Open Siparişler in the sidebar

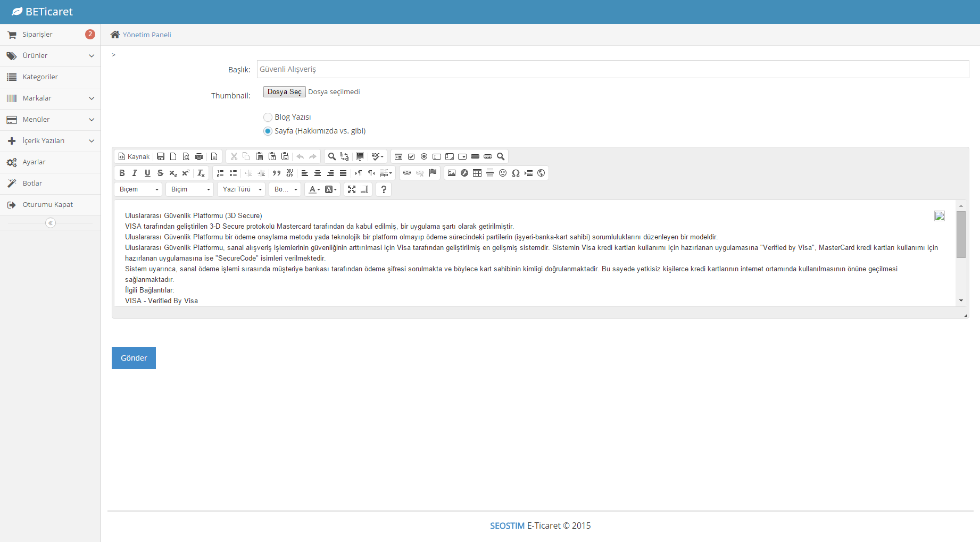click(x=37, y=35)
